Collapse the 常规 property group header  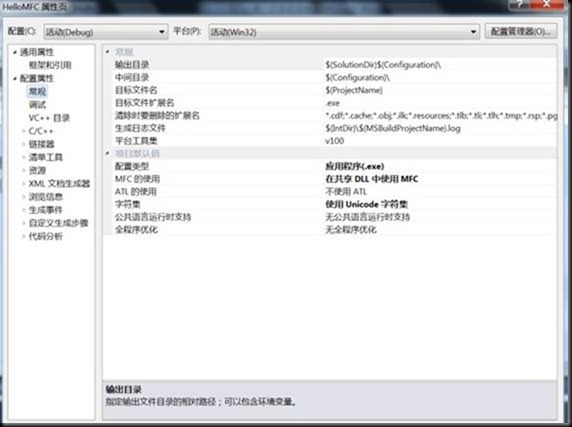108,52
